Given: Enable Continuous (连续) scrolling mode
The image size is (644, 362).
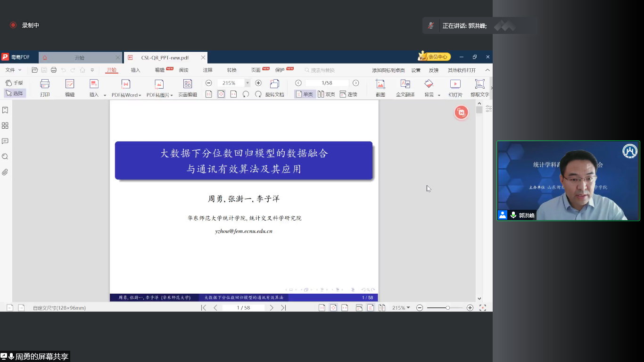Looking at the screenshot, I should [348, 94].
